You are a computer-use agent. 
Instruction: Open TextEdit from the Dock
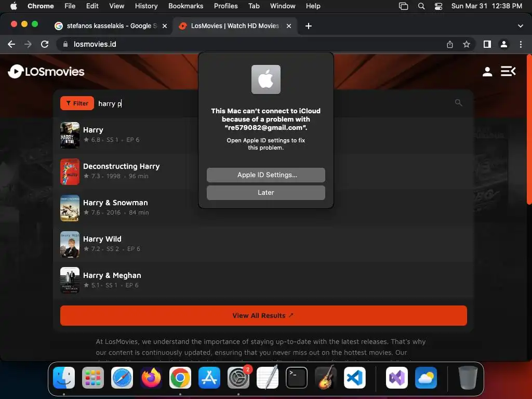[268, 378]
